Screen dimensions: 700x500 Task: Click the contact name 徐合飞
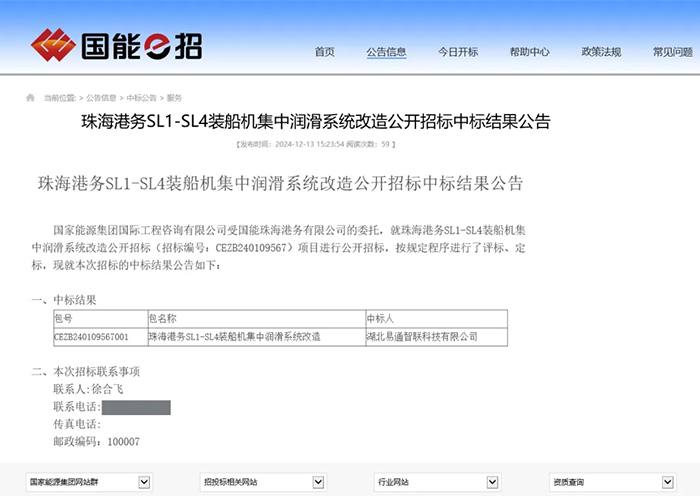click(x=108, y=389)
